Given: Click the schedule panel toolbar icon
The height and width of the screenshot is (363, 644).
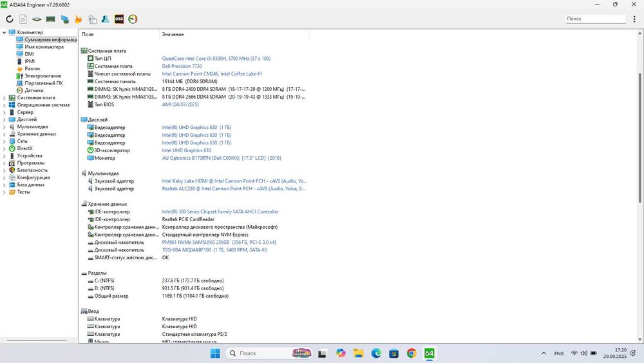Looking at the screenshot, I should tap(92, 19).
